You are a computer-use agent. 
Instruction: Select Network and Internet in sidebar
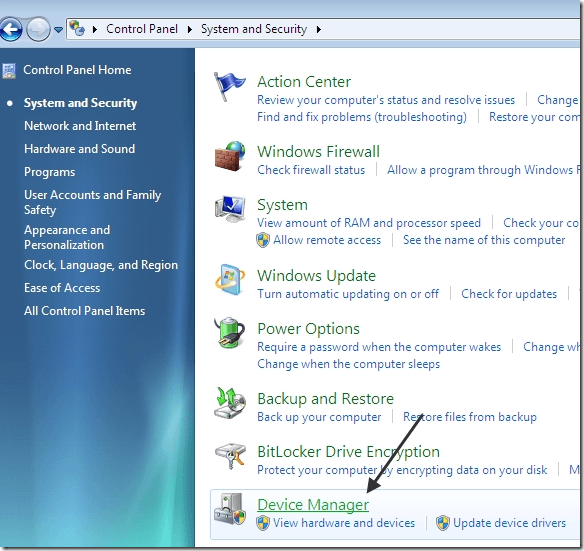pos(80,126)
